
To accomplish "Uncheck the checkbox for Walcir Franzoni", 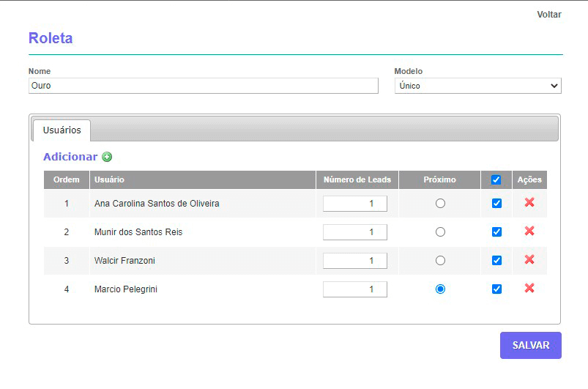I will [496, 260].
